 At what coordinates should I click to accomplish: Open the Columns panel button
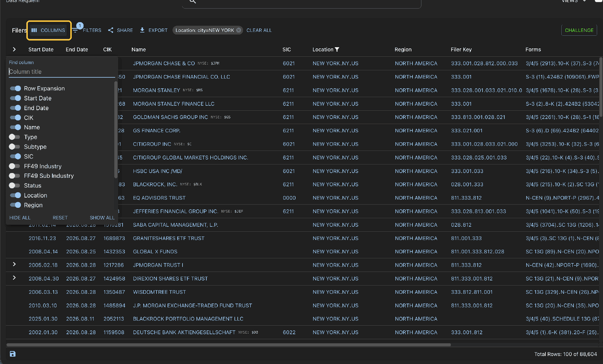(x=48, y=30)
